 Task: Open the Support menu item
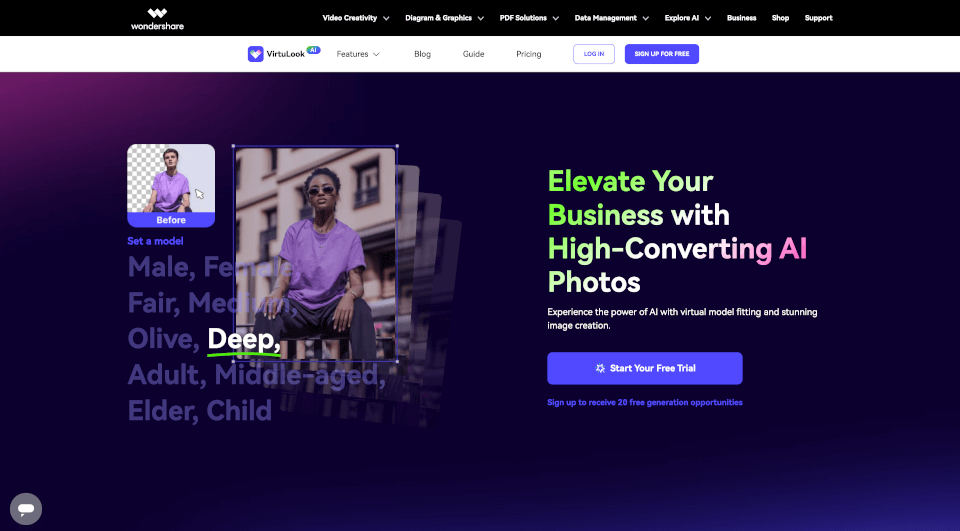coord(819,18)
